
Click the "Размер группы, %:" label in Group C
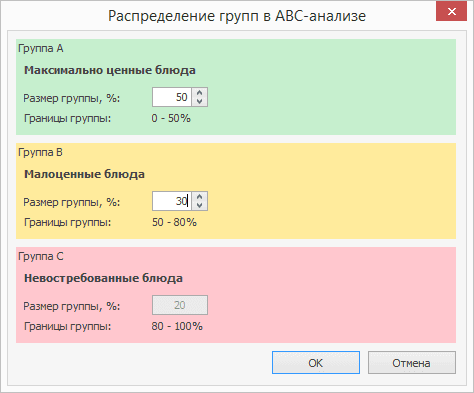click(71, 306)
